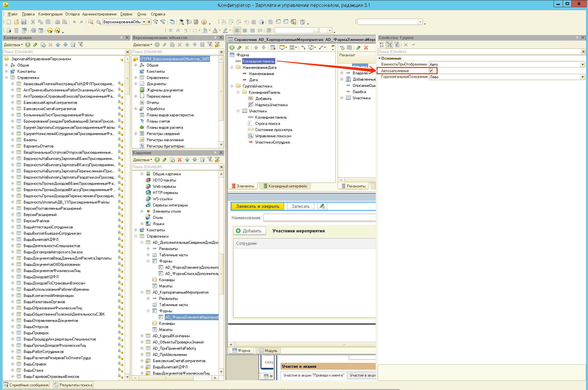588x390 pixels.
Task: Switch to the Командный интерфейс tab
Action: [x=285, y=186]
